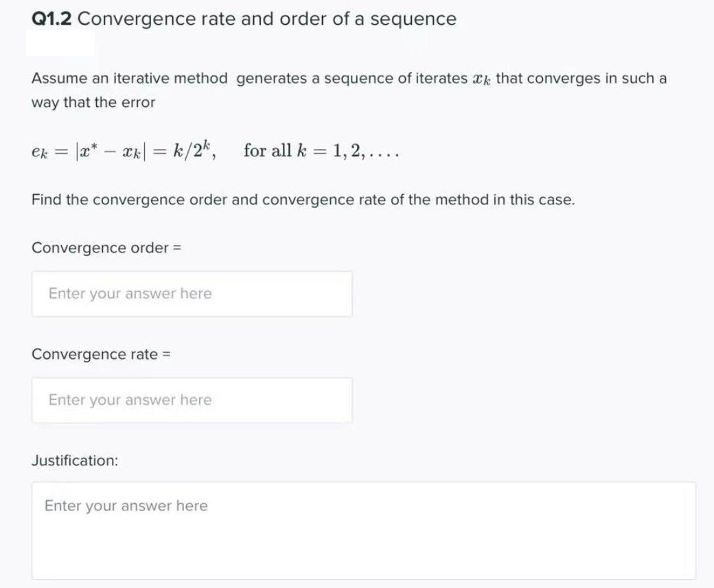Click inside the Justification 'Enter your answer here' placeholder
This screenshot has width=714, height=588.
pos(126,506)
